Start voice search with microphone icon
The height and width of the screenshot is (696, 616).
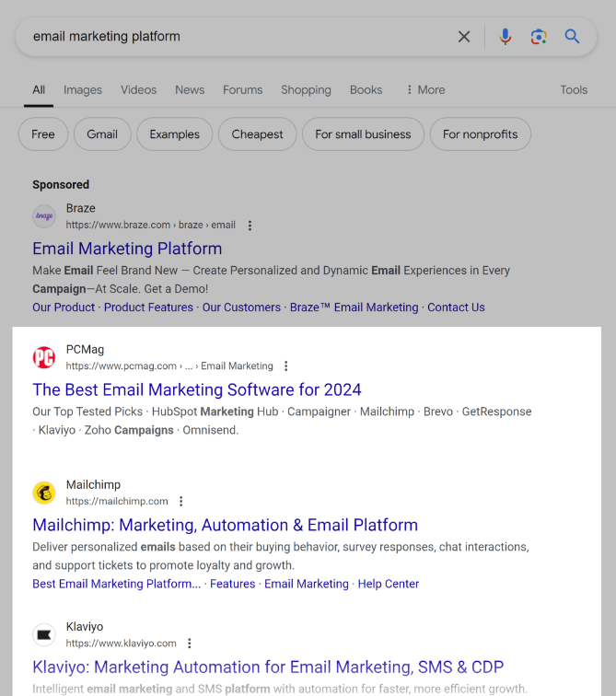(505, 37)
